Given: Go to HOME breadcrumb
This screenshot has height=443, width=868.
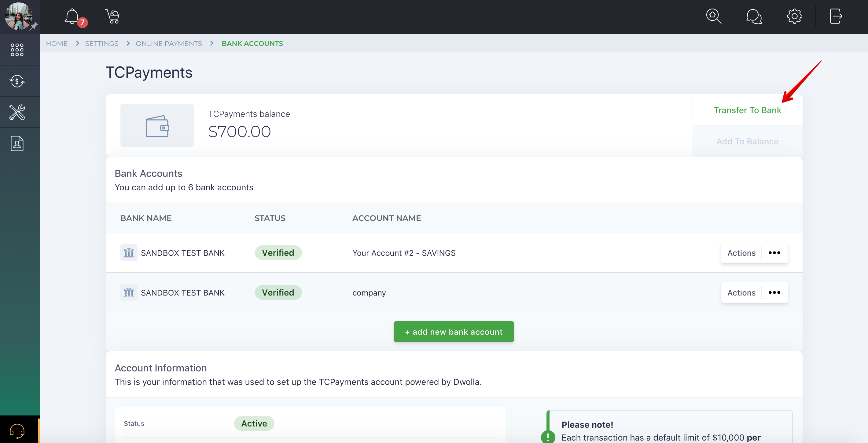Looking at the screenshot, I should [57, 43].
